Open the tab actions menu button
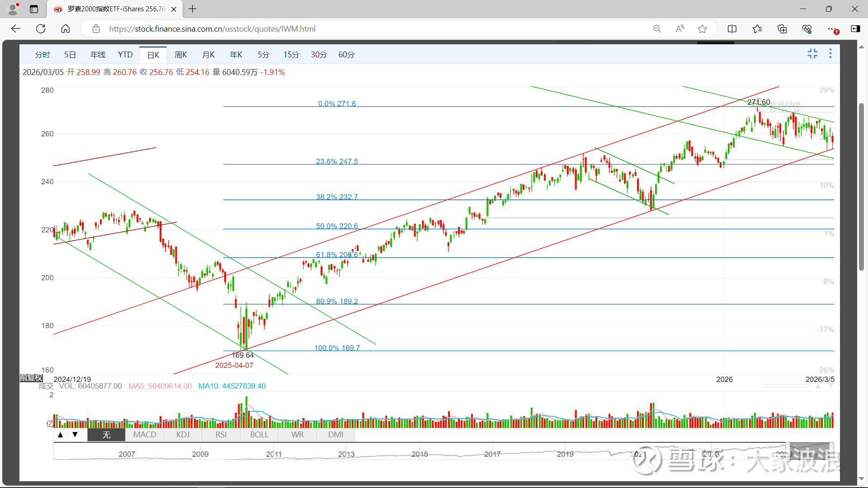 pos(34,9)
